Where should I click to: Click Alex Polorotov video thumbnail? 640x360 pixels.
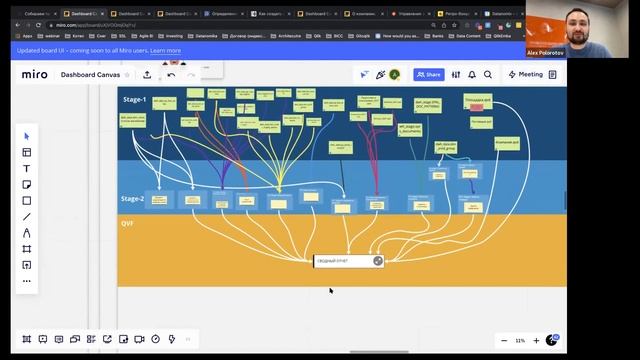[x=577, y=29]
